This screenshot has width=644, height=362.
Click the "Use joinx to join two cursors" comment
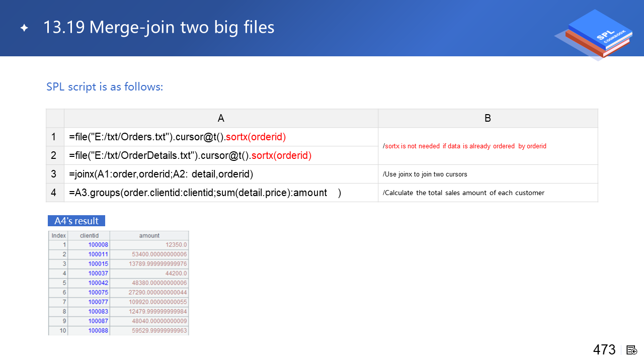(x=425, y=174)
